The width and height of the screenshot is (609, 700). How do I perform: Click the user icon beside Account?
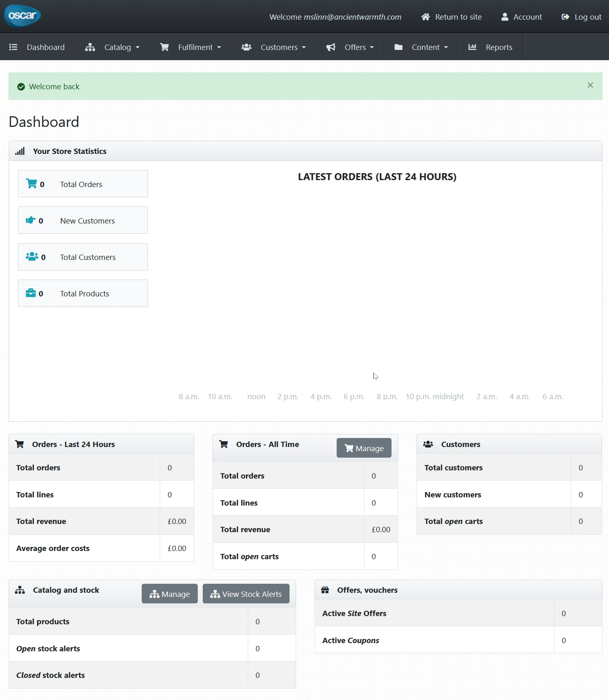[x=505, y=17]
